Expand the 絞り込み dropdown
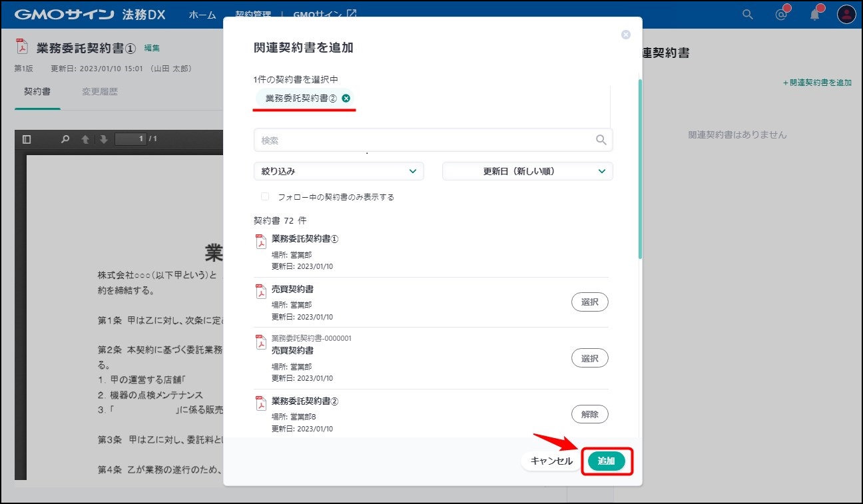The width and height of the screenshot is (863, 504). point(338,171)
